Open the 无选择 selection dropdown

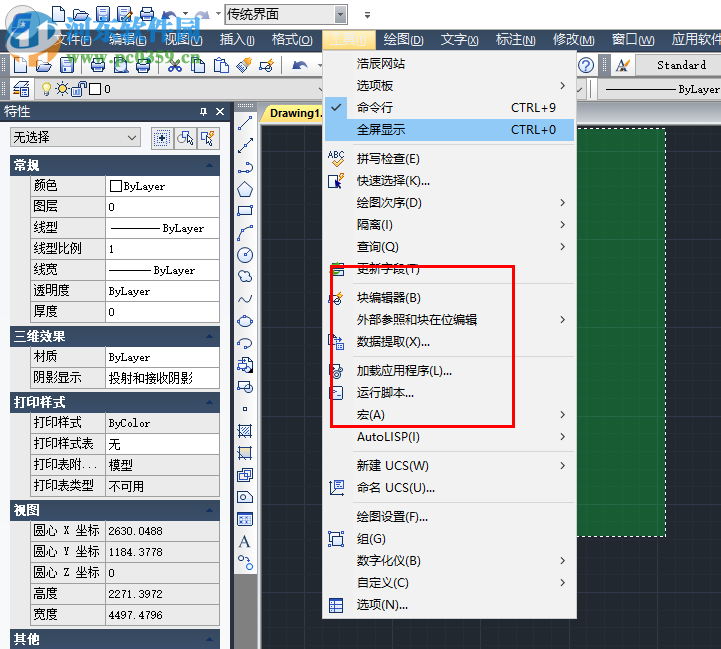coord(76,138)
